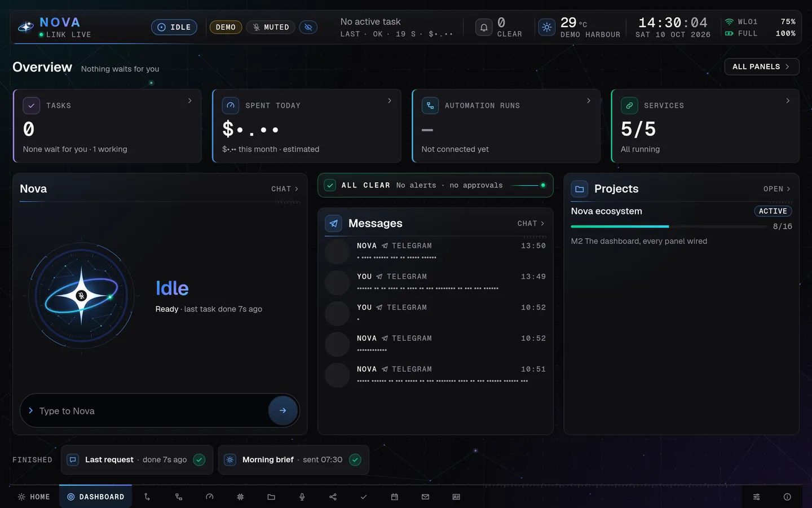Open the Morning brief finished chip

(x=294, y=459)
